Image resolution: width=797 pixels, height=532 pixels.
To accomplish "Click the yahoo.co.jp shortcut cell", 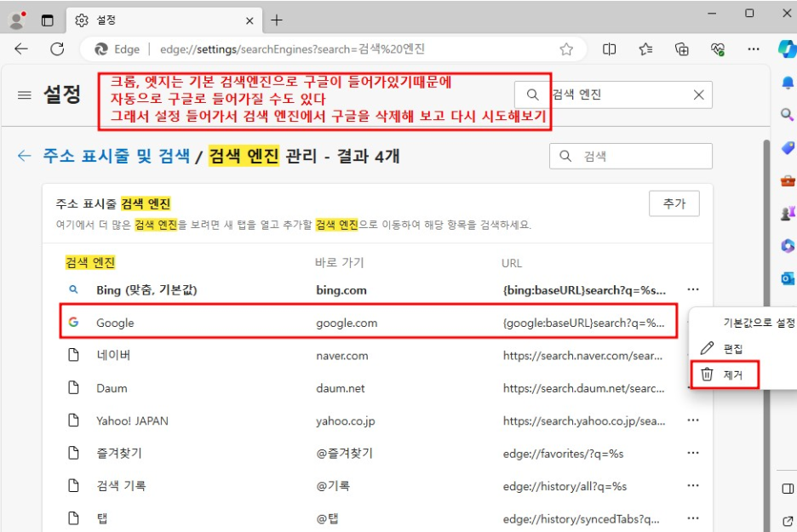I will (x=346, y=421).
